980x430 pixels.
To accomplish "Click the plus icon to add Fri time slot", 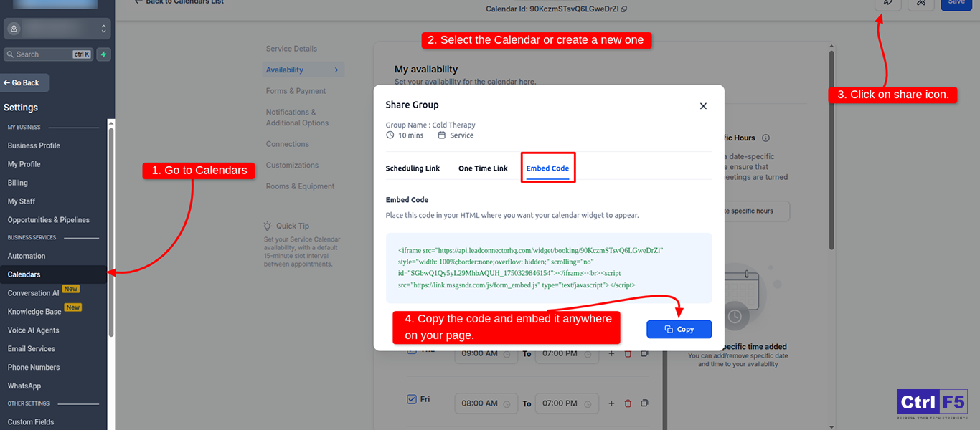I will (611, 403).
